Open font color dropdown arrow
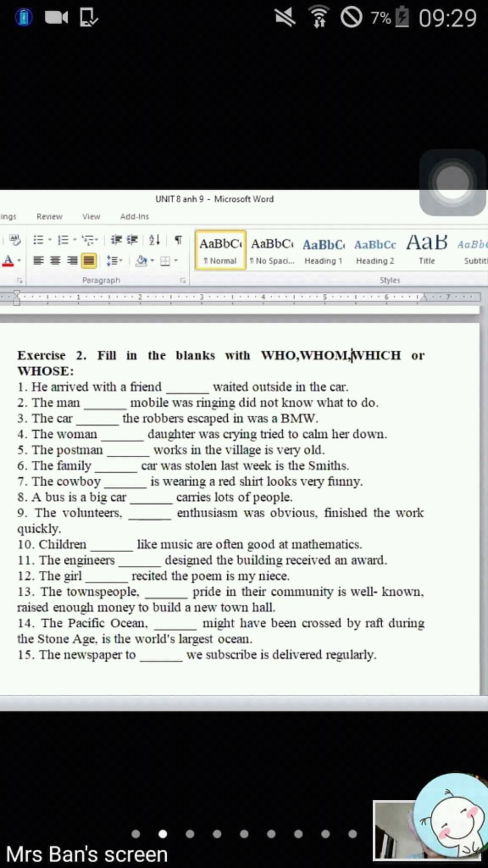The width and height of the screenshot is (488, 868). (x=19, y=261)
